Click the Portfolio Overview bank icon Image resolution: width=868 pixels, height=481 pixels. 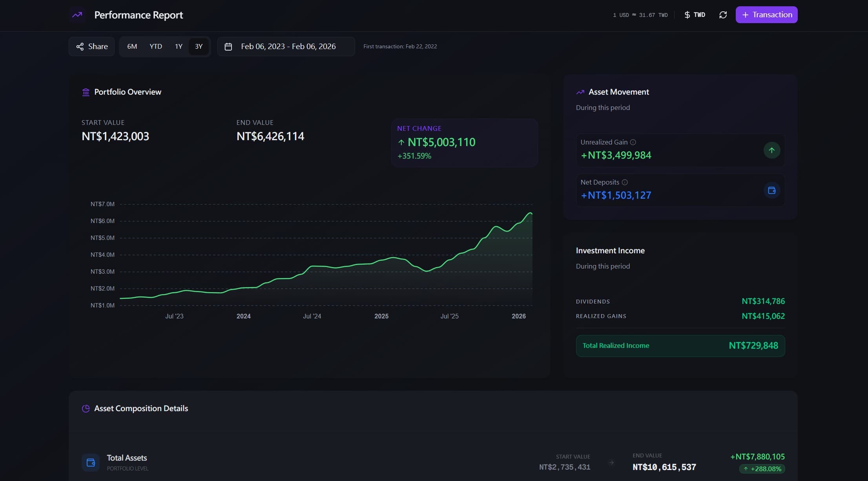tap(86, 92)
